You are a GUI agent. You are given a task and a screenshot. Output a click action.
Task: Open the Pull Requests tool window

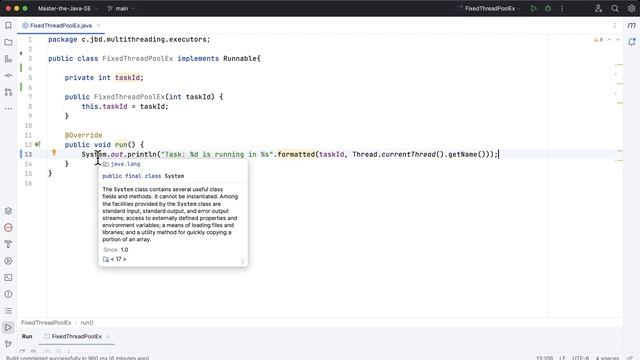8,92
